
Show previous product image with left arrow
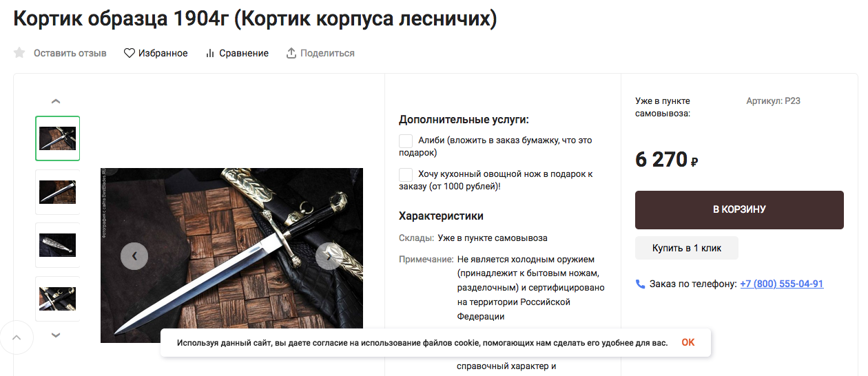tap(134, 256)
